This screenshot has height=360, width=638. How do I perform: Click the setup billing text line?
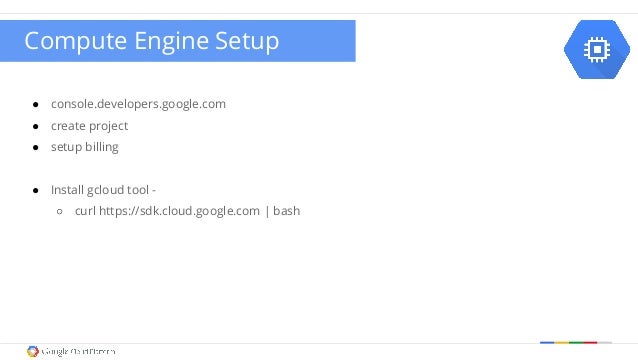click(x=85, y=147)
